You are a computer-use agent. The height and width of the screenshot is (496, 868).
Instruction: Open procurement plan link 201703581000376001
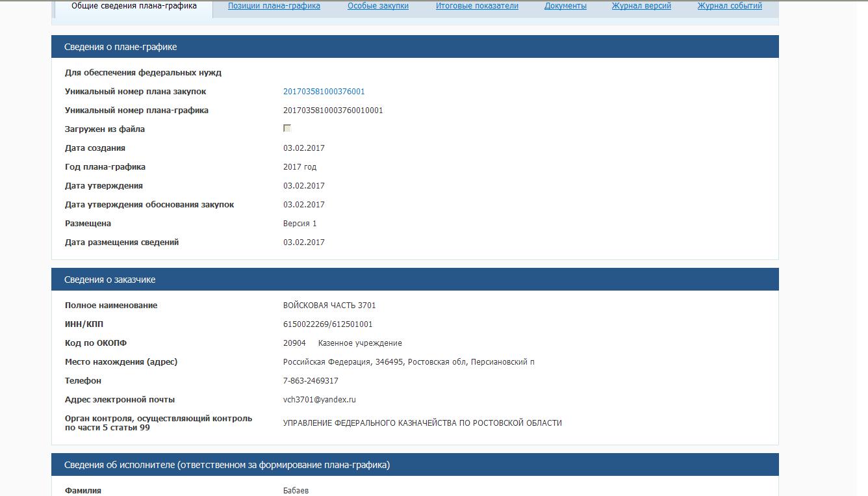coord(324,92)
